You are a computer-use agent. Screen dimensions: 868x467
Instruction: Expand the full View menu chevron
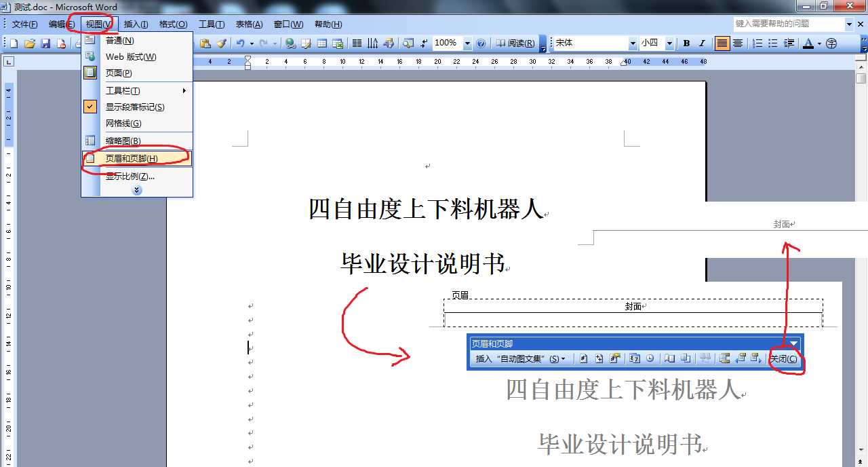(x=137, y=190)
